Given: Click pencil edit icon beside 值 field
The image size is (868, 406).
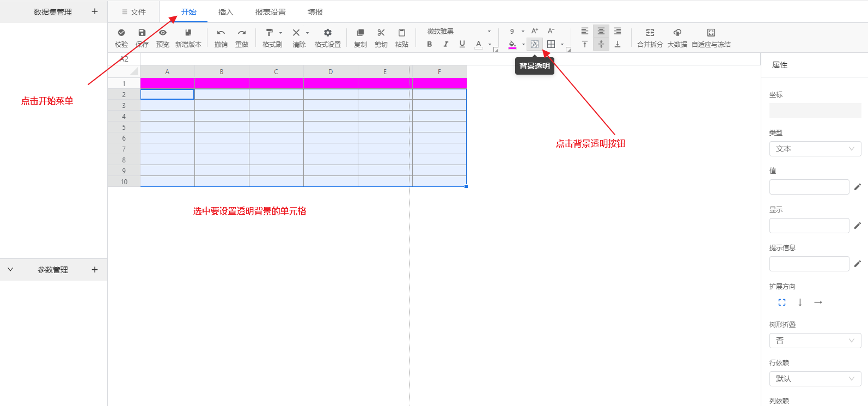Looking at the screenshot, I should pyautogui.click(x=858, y=187).
